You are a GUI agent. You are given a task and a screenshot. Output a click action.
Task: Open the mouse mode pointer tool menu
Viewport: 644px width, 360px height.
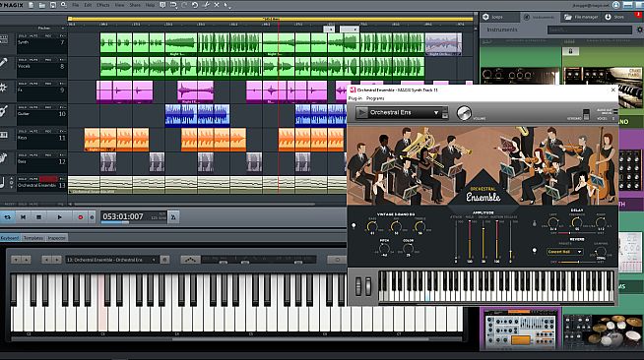[x=227, y=5]
